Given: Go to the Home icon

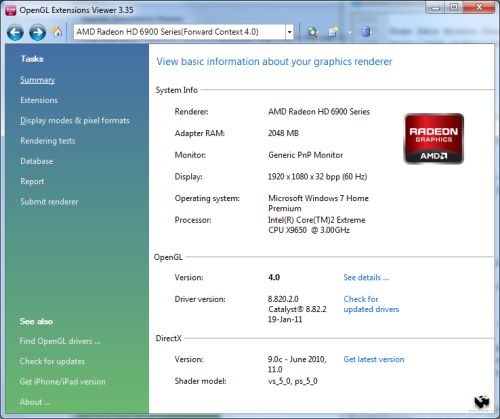Looking at the screenshot, I should (x=57, y=32).
